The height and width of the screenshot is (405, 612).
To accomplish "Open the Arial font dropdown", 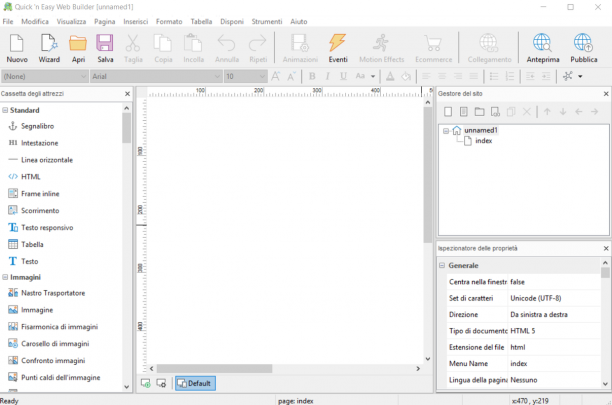I will point(156,76).
